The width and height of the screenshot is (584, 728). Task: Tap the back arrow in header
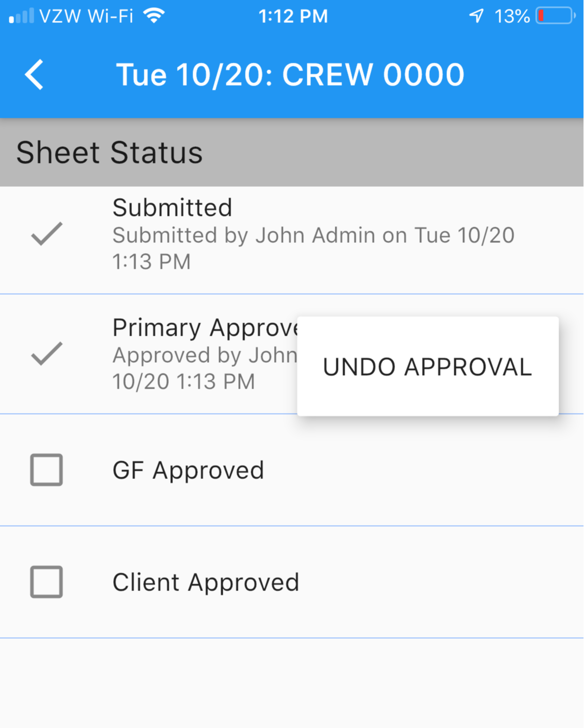coord(35,75)
